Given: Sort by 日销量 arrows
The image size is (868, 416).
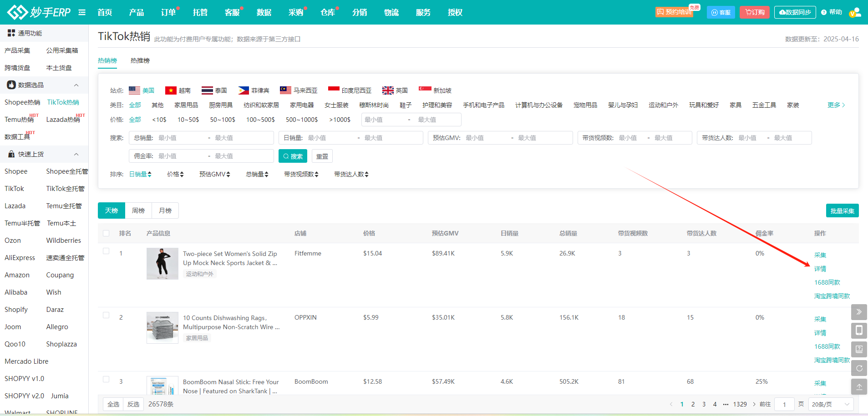Looking at the screenshot, I should click(149, 174).
